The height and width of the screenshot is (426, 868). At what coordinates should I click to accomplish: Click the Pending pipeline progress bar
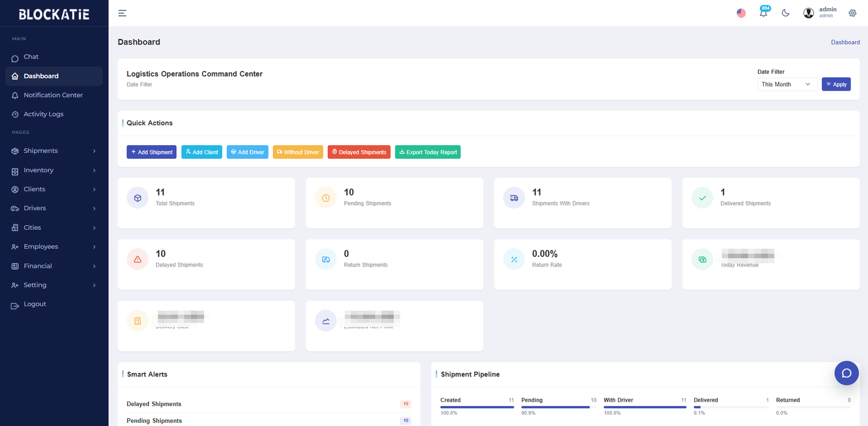click(559, 407)
